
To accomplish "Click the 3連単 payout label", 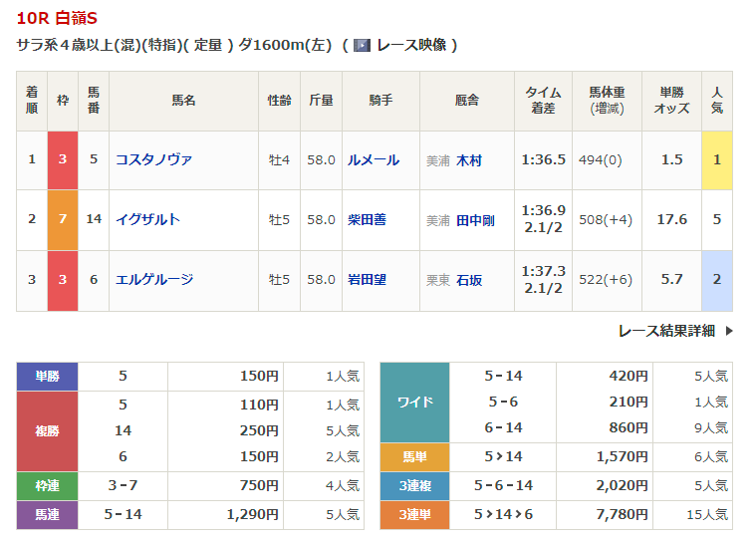I will (414, 515).
